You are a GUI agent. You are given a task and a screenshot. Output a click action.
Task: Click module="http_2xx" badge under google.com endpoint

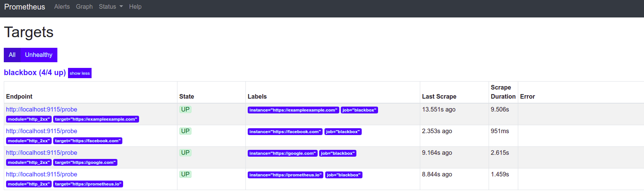29,162
